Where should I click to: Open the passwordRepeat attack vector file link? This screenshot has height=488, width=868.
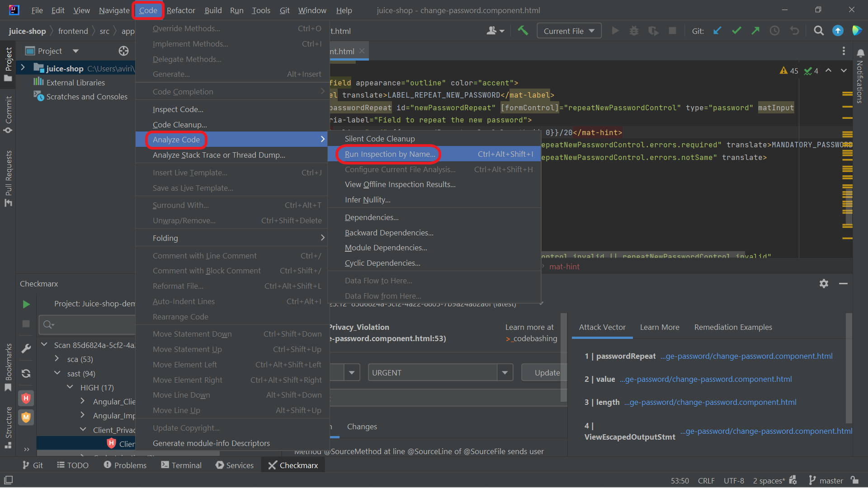click(x=746, y=356)
